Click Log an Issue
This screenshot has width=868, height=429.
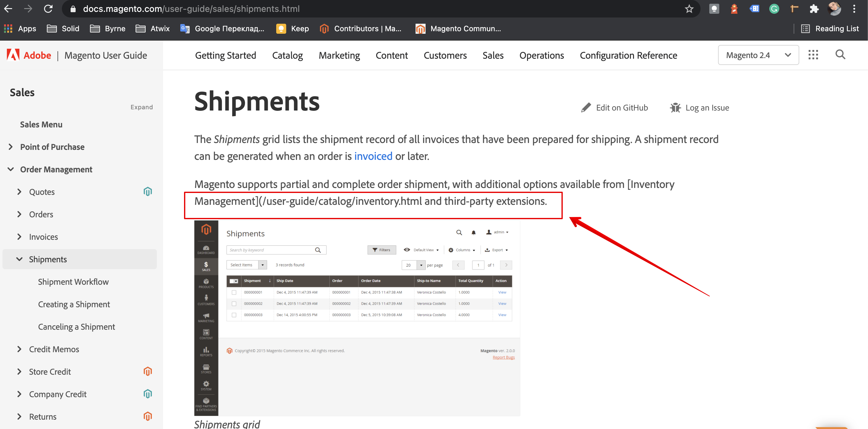tap(707, 107)
